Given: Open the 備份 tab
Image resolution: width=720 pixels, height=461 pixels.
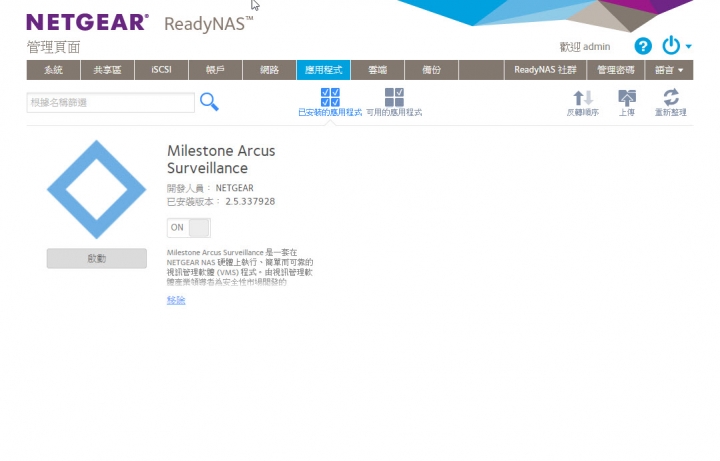Looking at the screenshot, I should (432, 70).
